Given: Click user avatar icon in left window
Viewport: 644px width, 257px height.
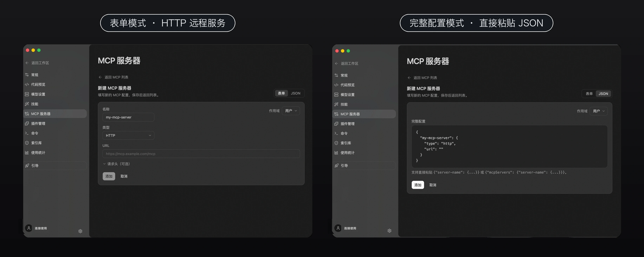Looking at the screenshot, I should pyautogui.click(x=29, y=228).
